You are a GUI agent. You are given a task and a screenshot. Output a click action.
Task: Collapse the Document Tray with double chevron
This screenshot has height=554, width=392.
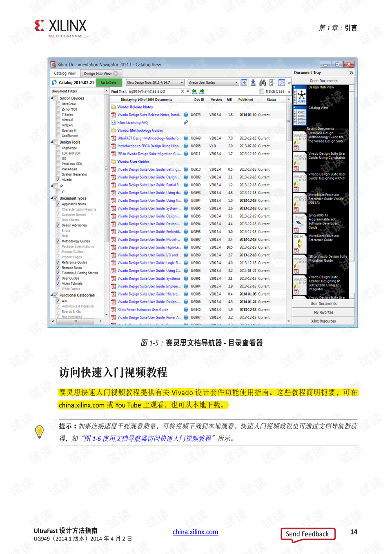pos(351,73)
